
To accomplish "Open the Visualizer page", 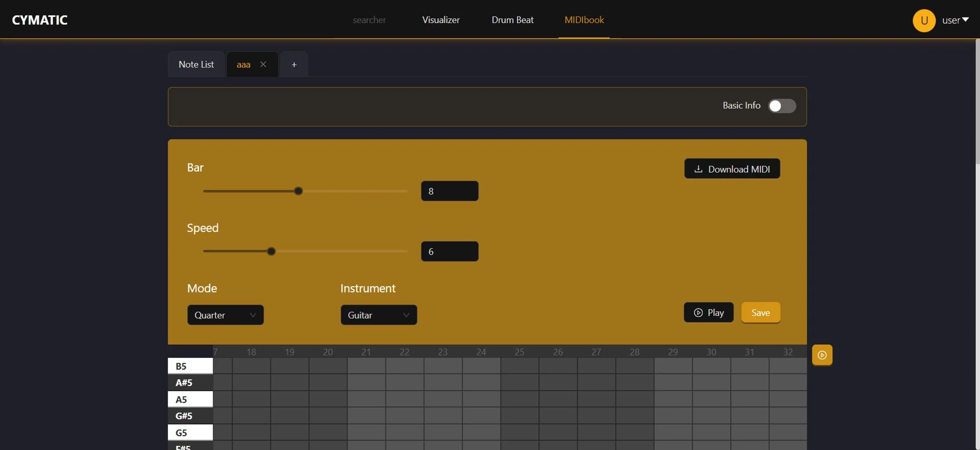I will (441, 20).
